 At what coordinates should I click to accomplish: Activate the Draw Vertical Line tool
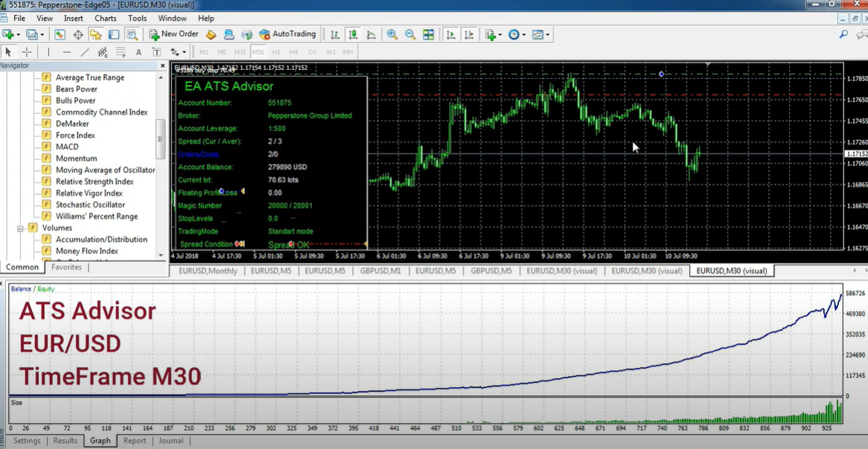click(x=49, y=51)
